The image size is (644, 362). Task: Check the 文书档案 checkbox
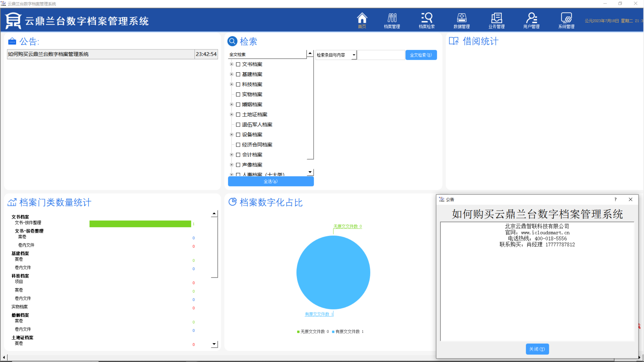(x=238, y=64)
